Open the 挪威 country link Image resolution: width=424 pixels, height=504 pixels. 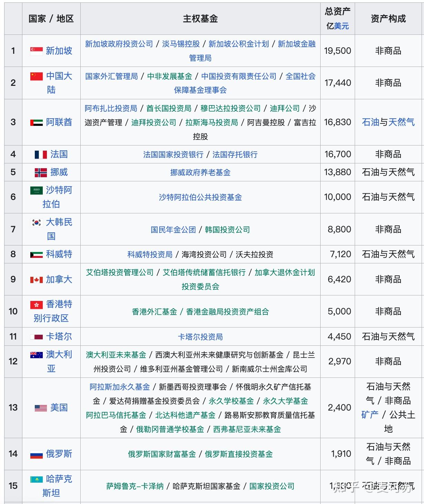pyautogui.click(x=59, y=172)
